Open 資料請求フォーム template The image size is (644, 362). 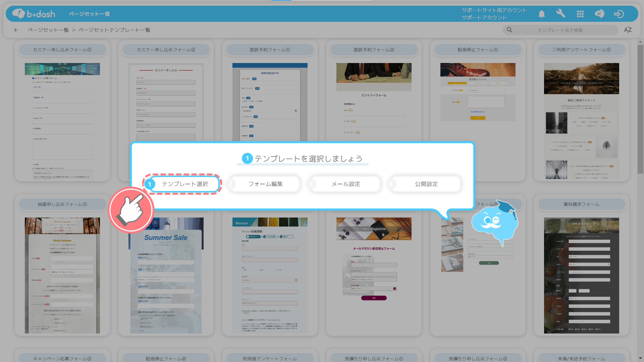tap(582, 265)
